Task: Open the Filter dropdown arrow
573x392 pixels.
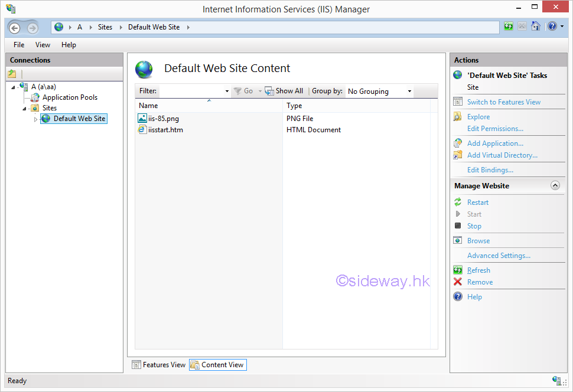Action: coord(227,92)
